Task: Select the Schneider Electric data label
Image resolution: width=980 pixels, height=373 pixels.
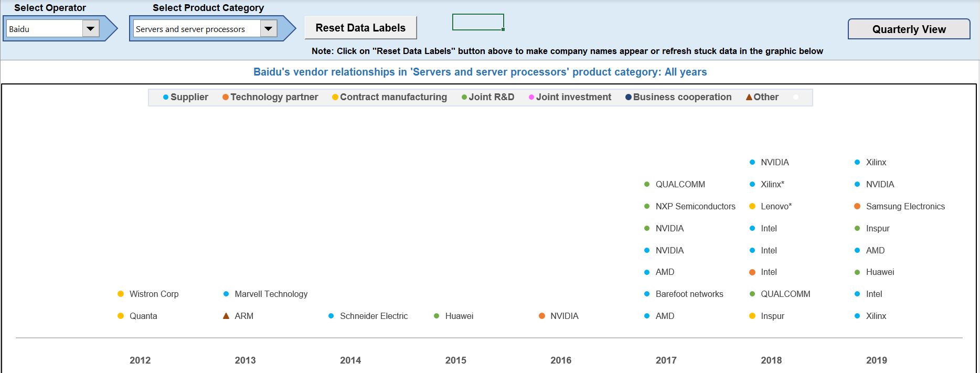Action: click(x=374, y=316)
